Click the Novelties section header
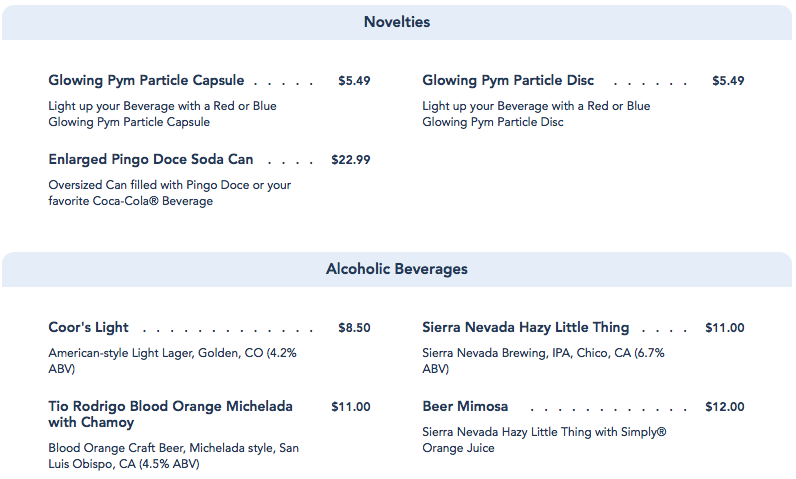 point(397,22)
